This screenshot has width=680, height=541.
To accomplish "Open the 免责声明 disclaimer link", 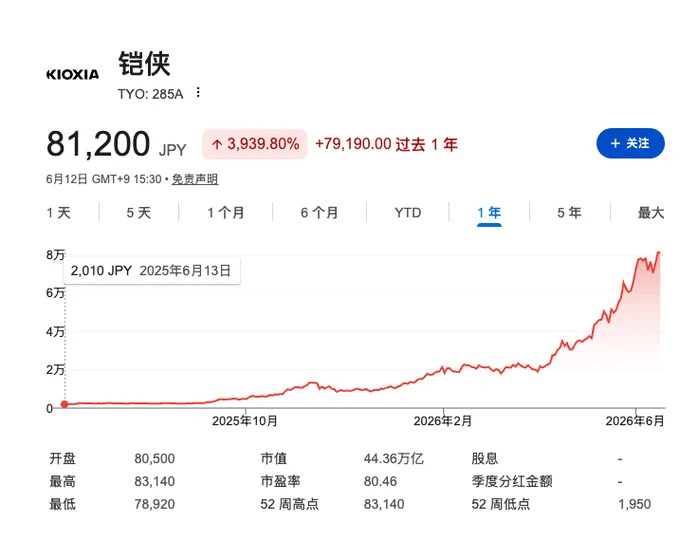I will 195,179.
